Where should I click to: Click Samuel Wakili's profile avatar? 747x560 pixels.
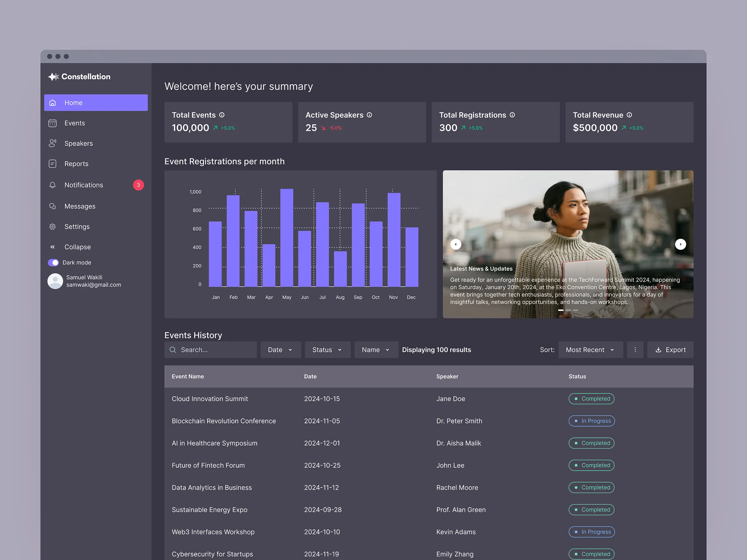tap(55, 281)
